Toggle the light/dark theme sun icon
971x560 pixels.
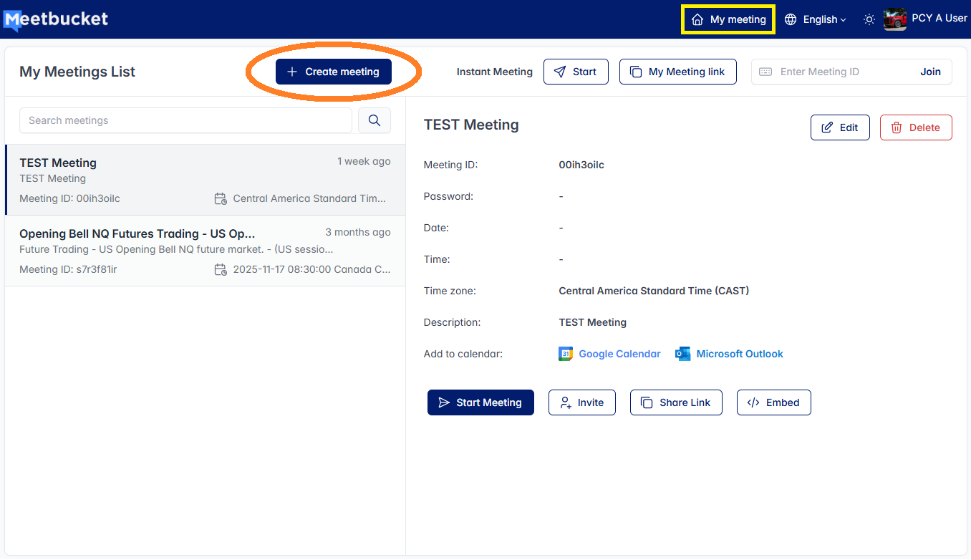pos(869,19)
